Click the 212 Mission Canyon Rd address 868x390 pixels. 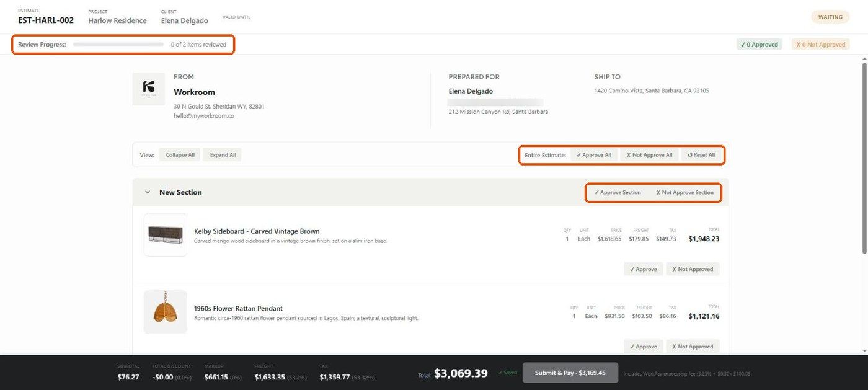click(498, 112)
